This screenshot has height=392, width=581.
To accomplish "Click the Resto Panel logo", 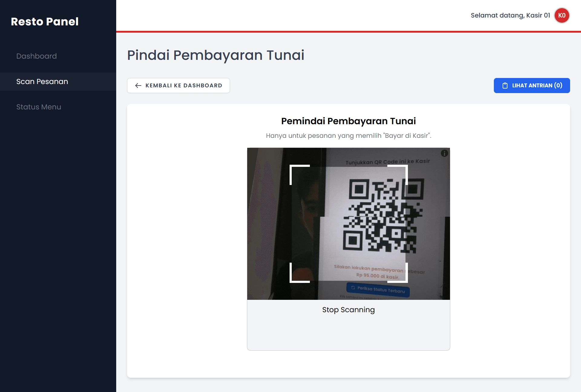I will (45, 21).
